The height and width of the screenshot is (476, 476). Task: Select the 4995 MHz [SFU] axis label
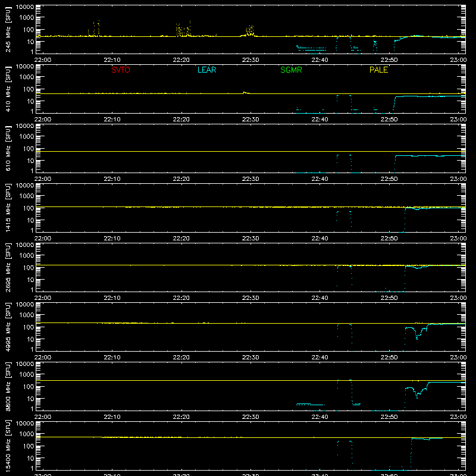tap(8, 327)
